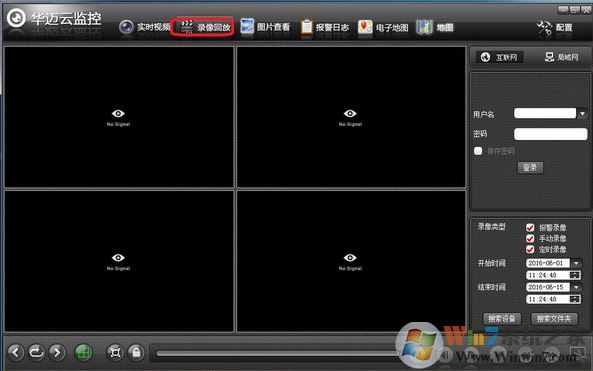Viewport: 593px width, 371px height.
Task: Go to the next page arrow
Action: click(57, 352)
